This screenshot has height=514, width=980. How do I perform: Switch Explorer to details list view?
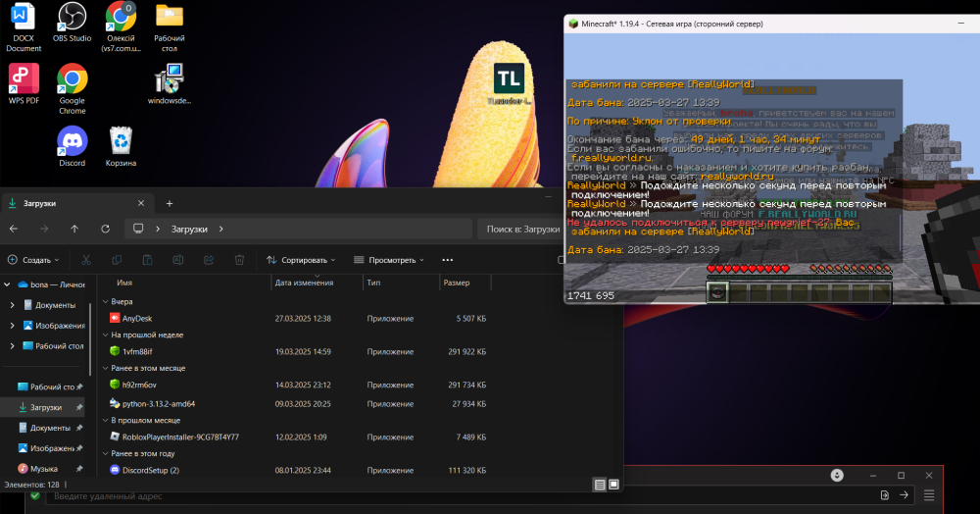coord(600,485)
